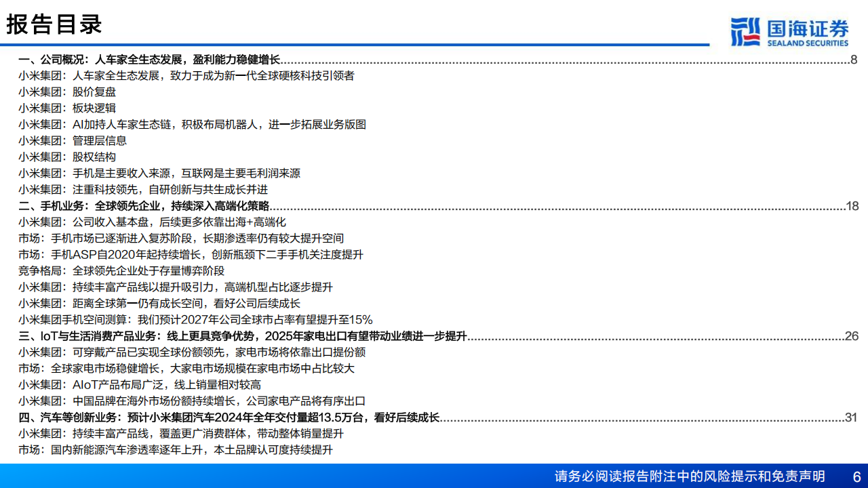Open section 二、手机业务 heading
This screenshot has height=488, width=868.
coord(144,206)
